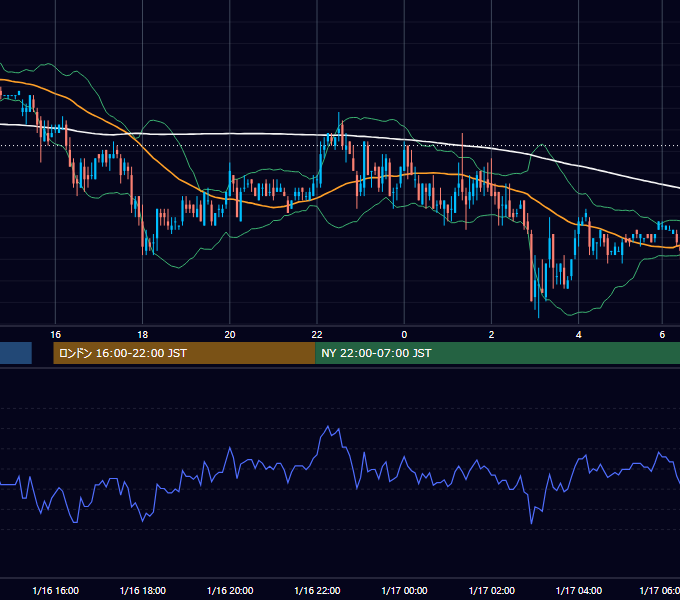Click the 1/17 00:00 time axis label
The height and width of the screenshot is (600, 680).
tap(404, 590)
